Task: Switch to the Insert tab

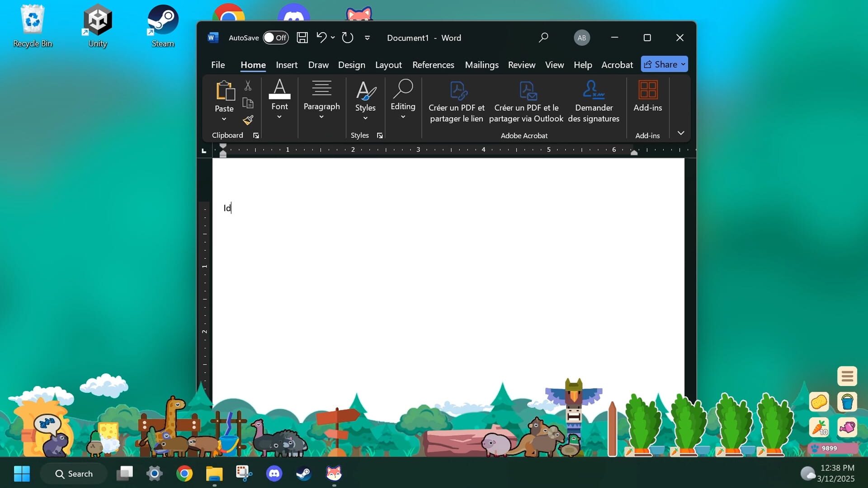Action: pyautogui.click(x=287, y=65)
